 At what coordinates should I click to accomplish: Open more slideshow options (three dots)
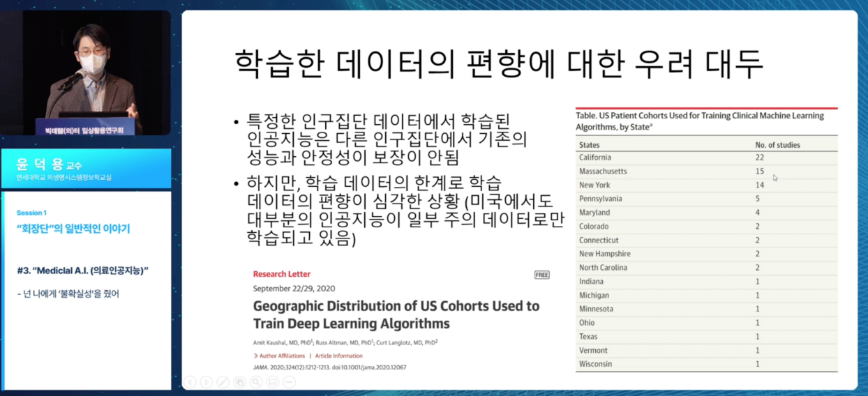[290, 381]
